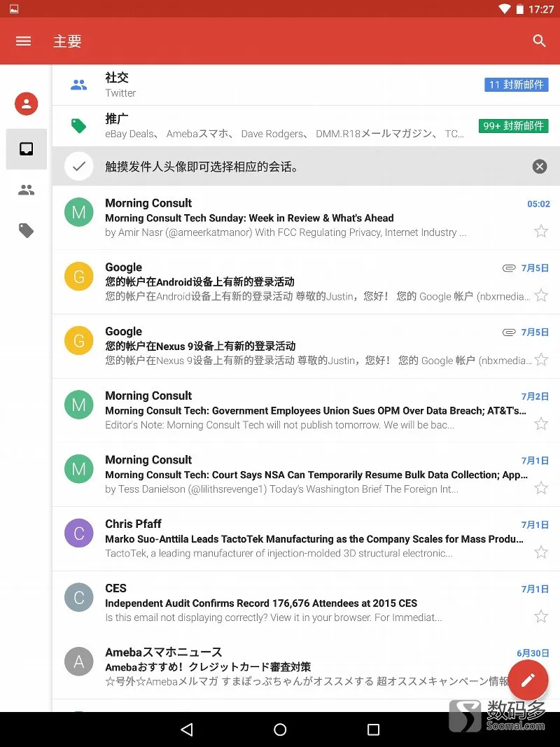This screenshot has width=560, height=747.
Task: Open the hamburger navigation menu
Action: pos(23,41)
